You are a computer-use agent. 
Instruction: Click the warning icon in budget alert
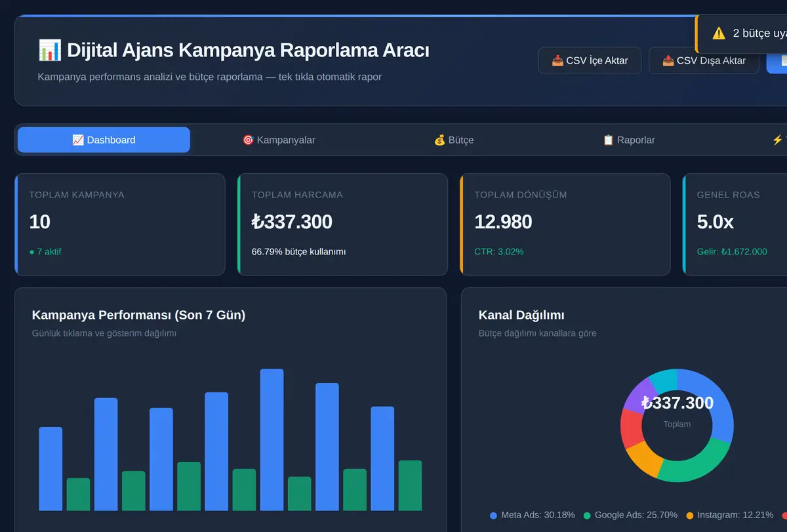point(719,33)
